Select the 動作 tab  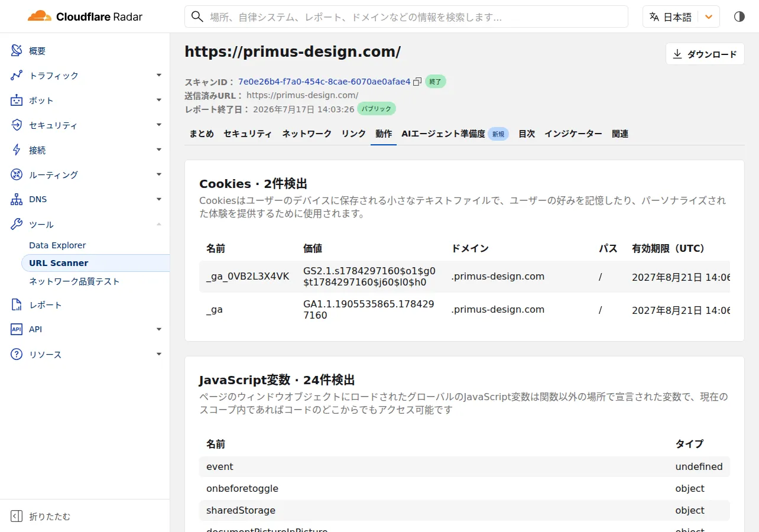384,134
